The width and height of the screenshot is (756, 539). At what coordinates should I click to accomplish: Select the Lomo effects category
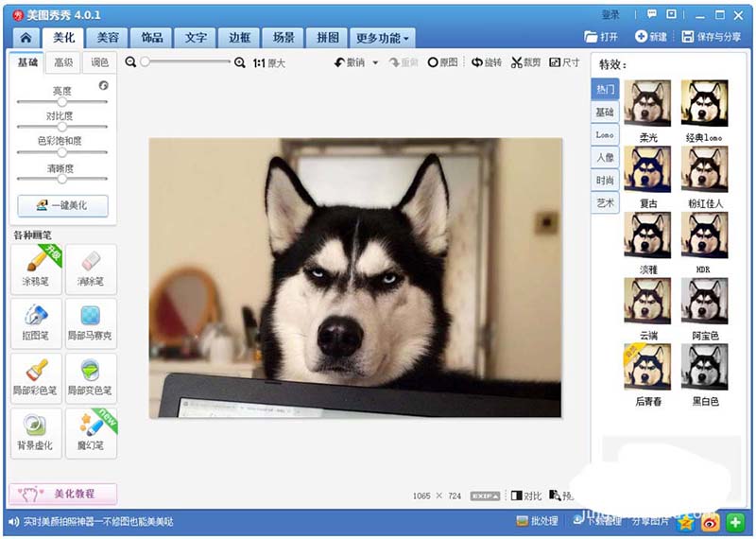pyautogui.click(x=605, y=134)
